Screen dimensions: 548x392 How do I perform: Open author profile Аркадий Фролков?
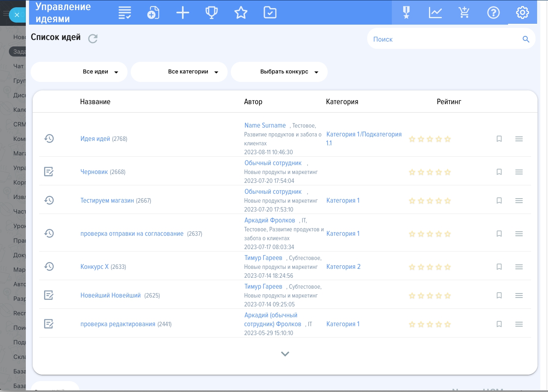click(270, 220)
